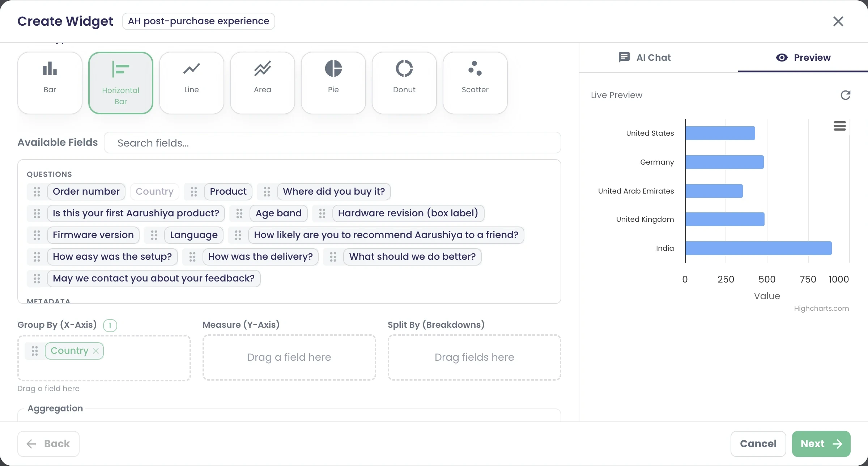Click drag handle beside Order number
Image resolution: width=868 pixels, height=466 pixels.
point(37,192)
